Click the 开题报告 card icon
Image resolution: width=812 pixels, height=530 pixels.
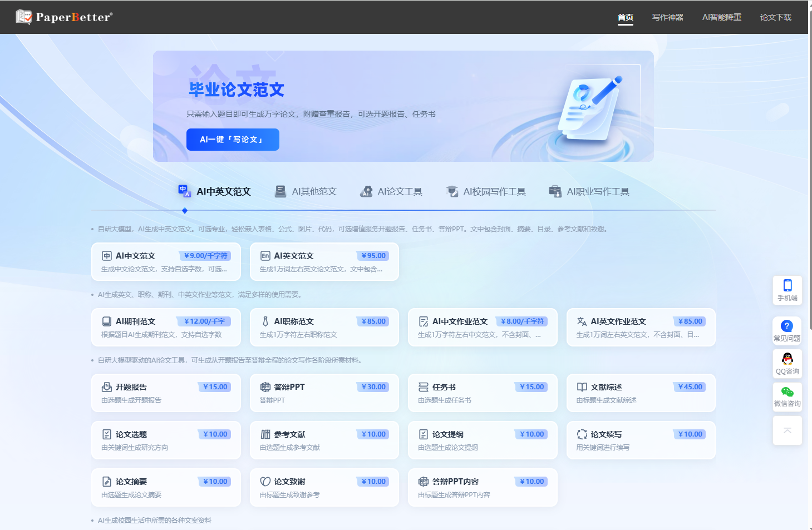pos(107,387)
